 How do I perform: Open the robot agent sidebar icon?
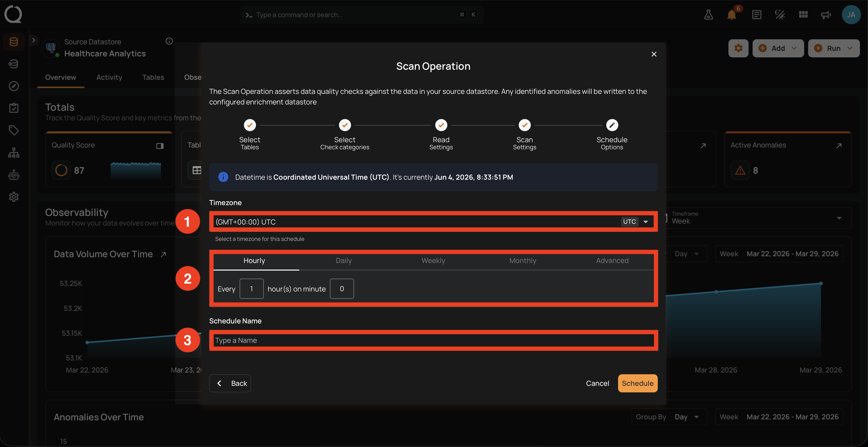[x=14, y=175]
